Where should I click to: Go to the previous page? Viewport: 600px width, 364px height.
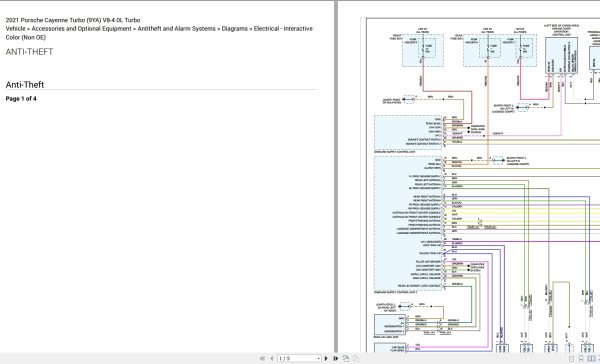(271, 358)
